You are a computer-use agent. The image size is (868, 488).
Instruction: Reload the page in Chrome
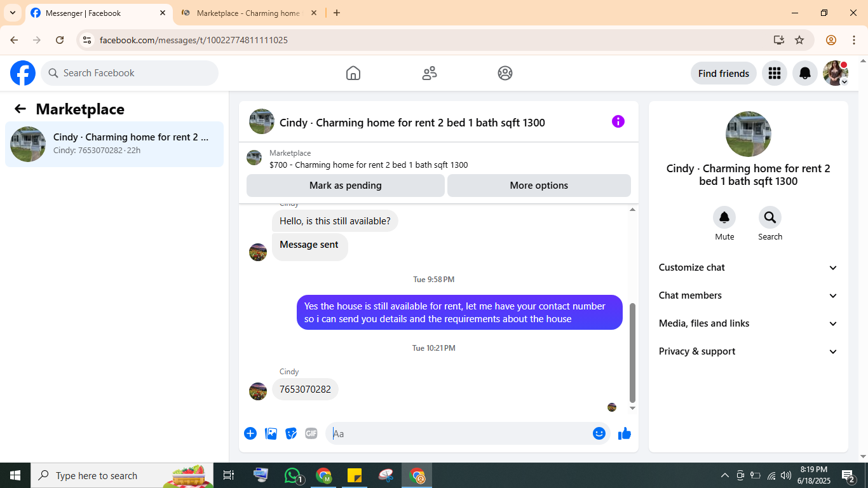point(60,40)
